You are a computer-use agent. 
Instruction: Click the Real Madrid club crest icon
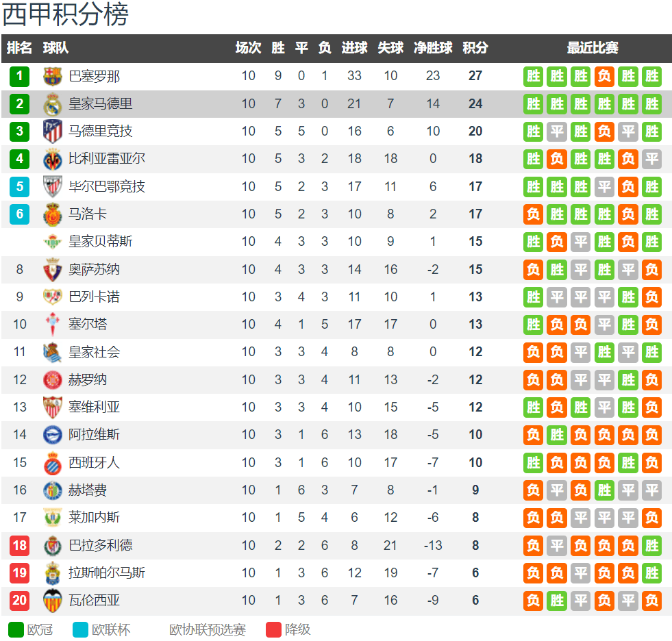pyautogui.click(x=52, y=104)
